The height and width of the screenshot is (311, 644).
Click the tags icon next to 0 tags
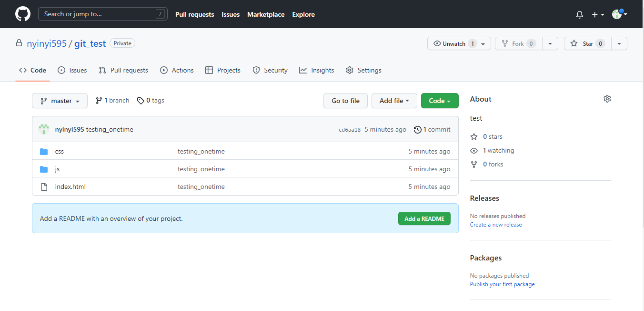[x=141, y=100]
